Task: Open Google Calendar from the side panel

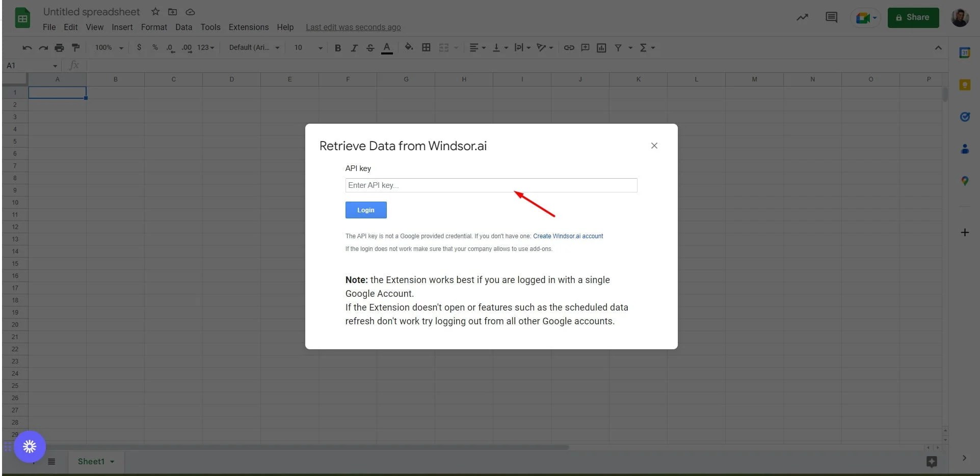Action: 965,52
